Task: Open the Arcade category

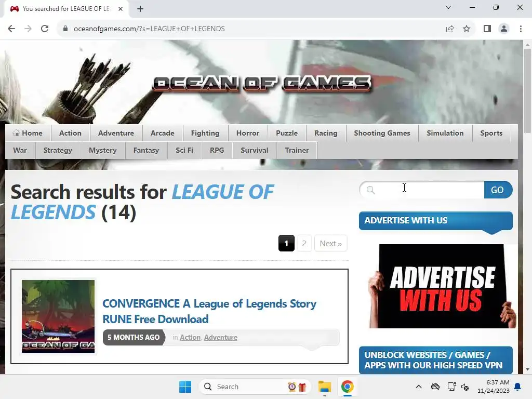Action: click(163, 133)
